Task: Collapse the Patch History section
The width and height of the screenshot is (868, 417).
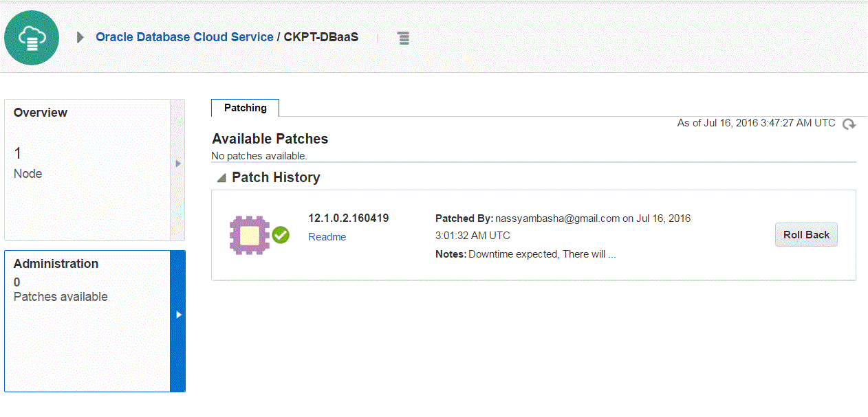Action: pyautogui.click(x=221, y=178)
